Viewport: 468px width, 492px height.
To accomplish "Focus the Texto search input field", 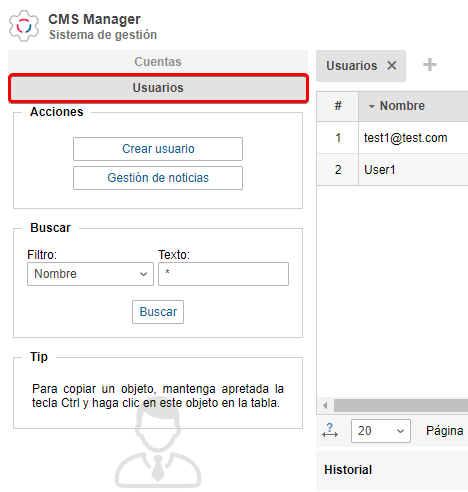I will click(x=223, y=274).
